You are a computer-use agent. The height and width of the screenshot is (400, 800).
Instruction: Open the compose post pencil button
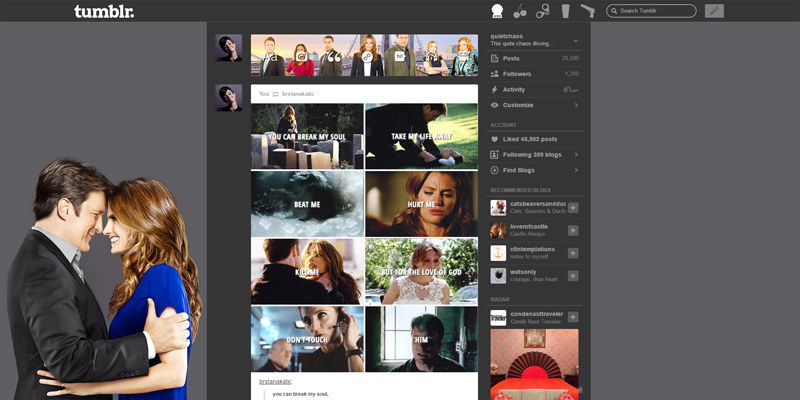click(x=714, y=11)
